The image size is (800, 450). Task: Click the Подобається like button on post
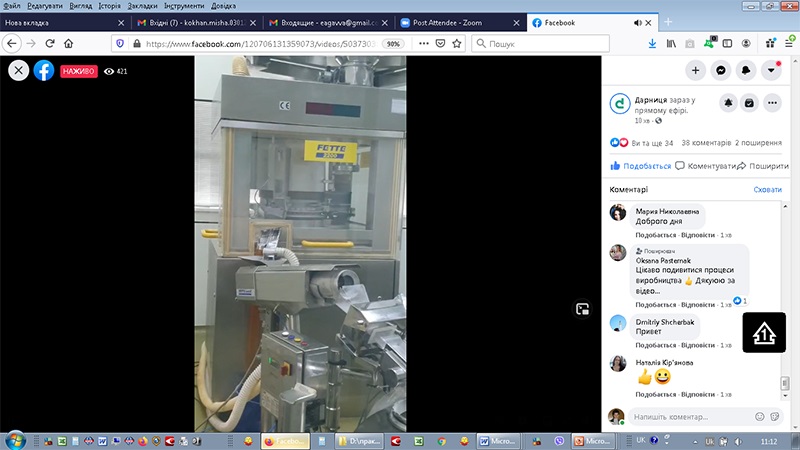[641, 166]
